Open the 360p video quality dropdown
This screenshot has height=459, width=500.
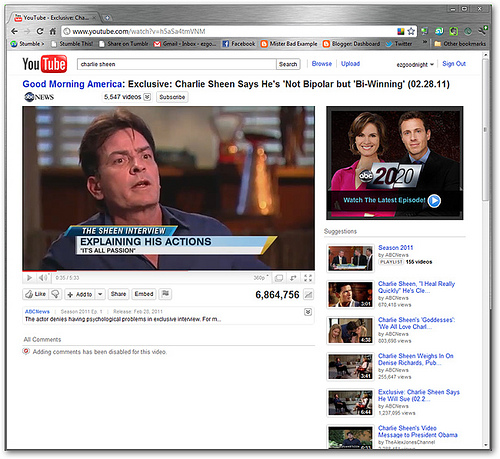coord(261,278)
